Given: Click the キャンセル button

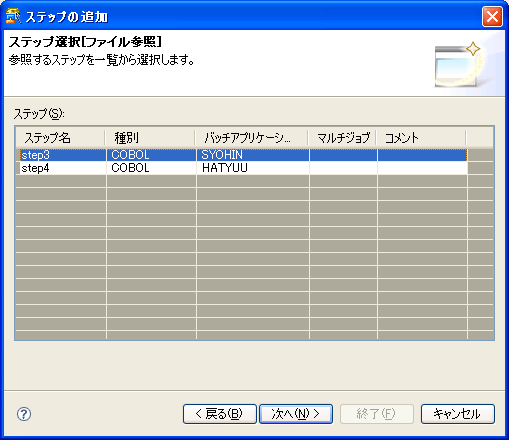Looking at the screenshot, I should (458, 414).
